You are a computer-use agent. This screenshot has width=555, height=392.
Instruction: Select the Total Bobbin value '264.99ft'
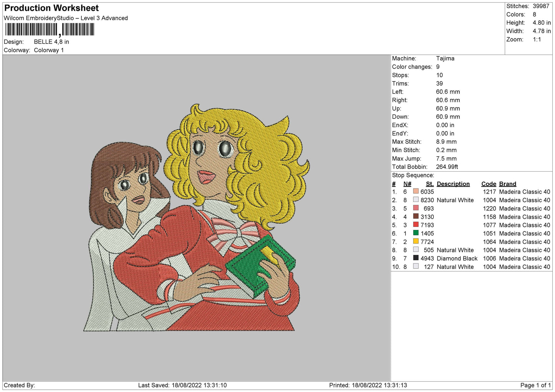pyautogui.click(x=447, y=167)
